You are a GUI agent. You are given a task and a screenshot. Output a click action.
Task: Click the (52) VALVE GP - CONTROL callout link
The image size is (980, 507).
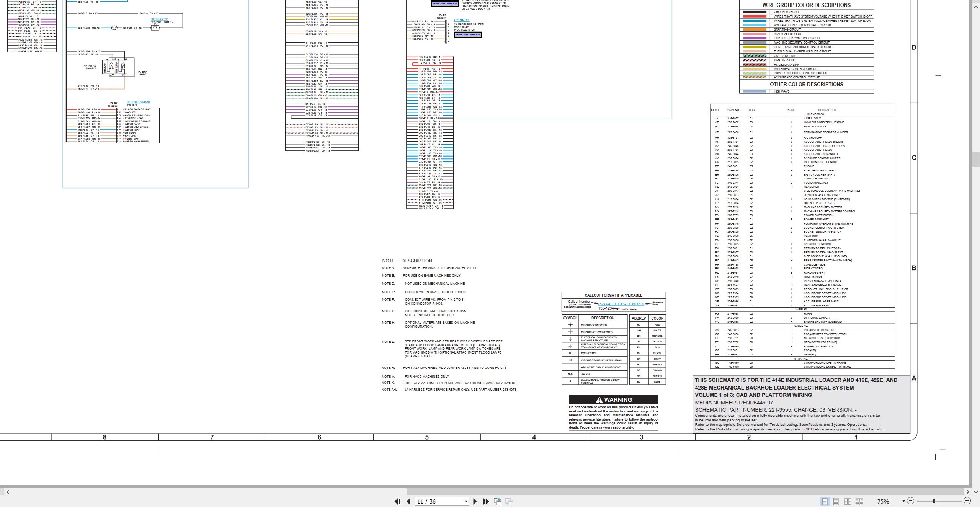(621, 304)
